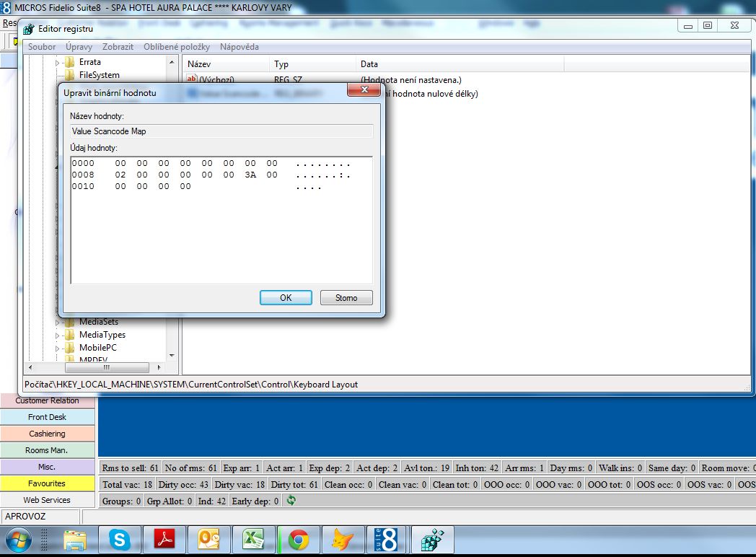This screenshot has height=557, width=756.
Task: Open Web Services section in Suite8
Action: tap(48, 500)
